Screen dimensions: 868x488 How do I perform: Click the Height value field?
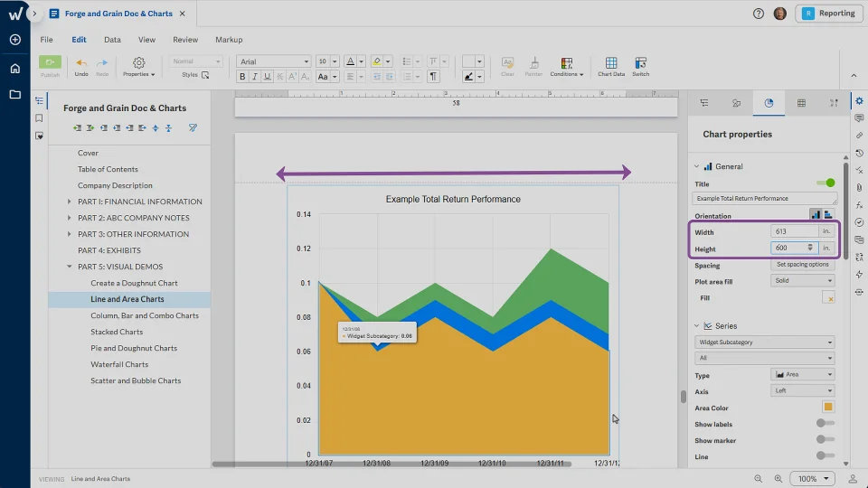[x=795, y=248]
